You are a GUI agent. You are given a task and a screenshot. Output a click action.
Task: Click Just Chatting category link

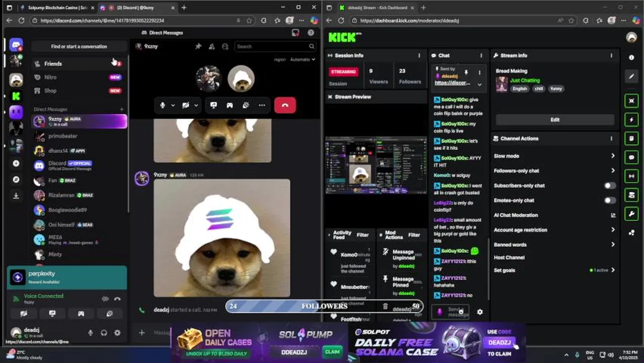coord(525,80)
